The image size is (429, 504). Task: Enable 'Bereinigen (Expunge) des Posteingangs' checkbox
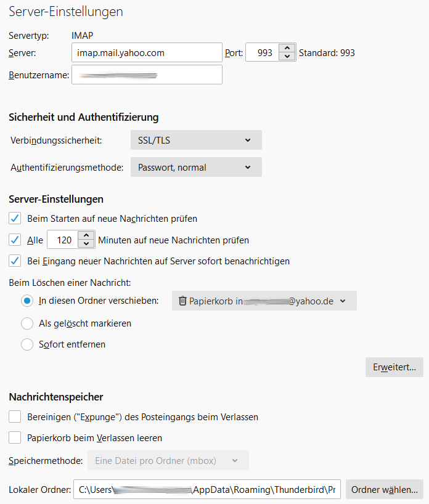point(15,417)
